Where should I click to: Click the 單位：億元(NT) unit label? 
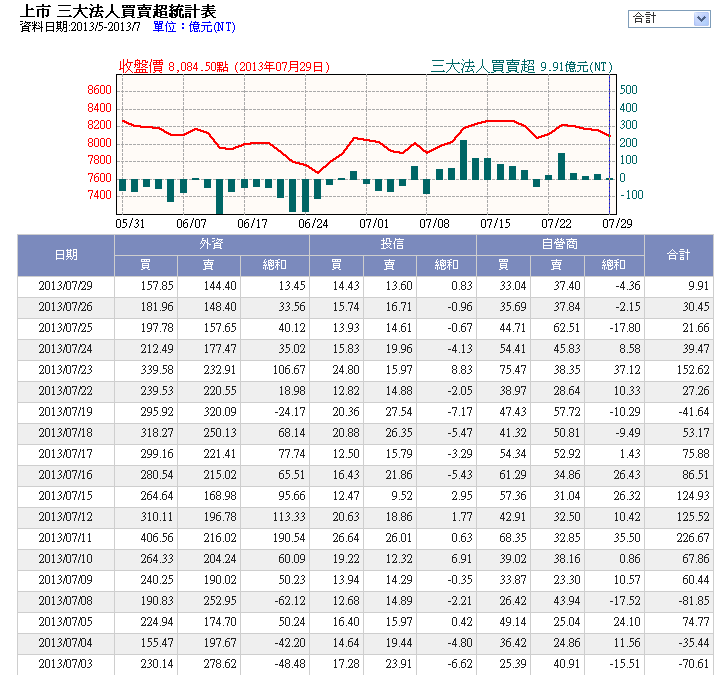pyautogui.click(x=194, y=27)
